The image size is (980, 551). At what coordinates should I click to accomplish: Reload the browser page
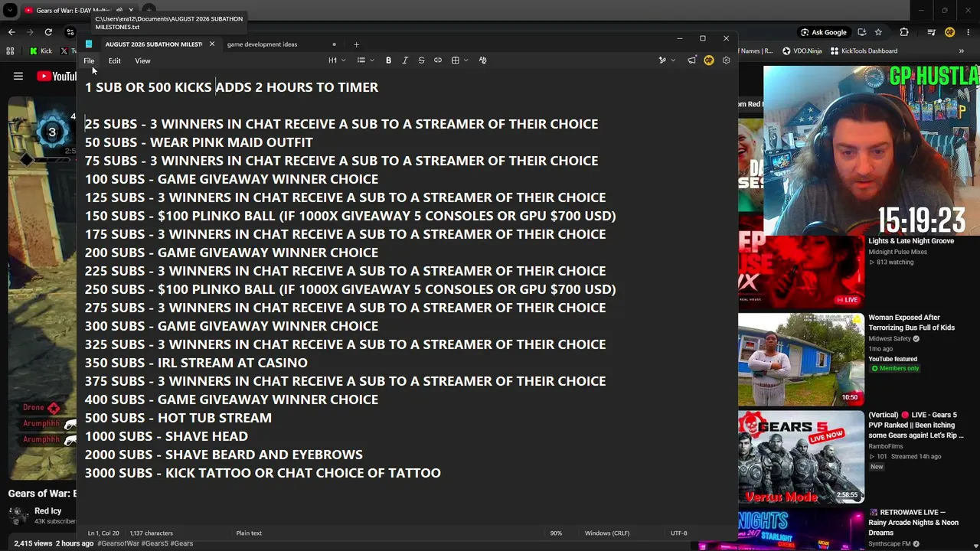pyautogui.click(x=48, y=32)
